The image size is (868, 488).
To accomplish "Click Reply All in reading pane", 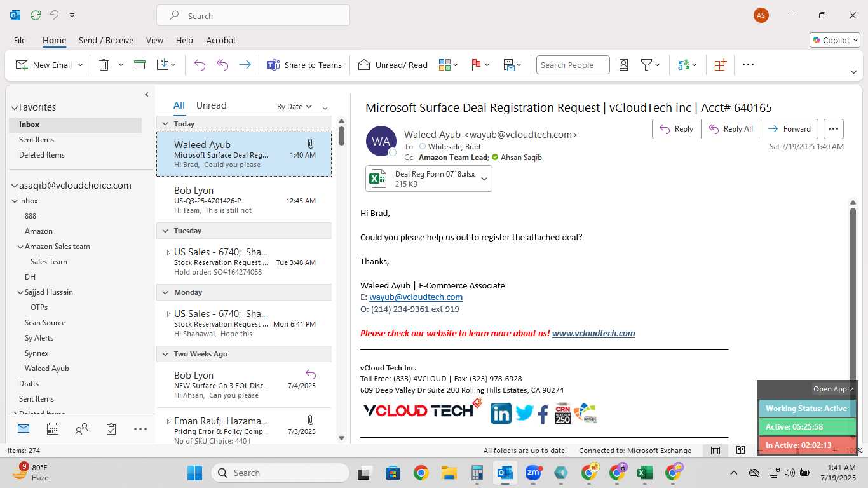I will pyautogui.click(x=731, y=129).
